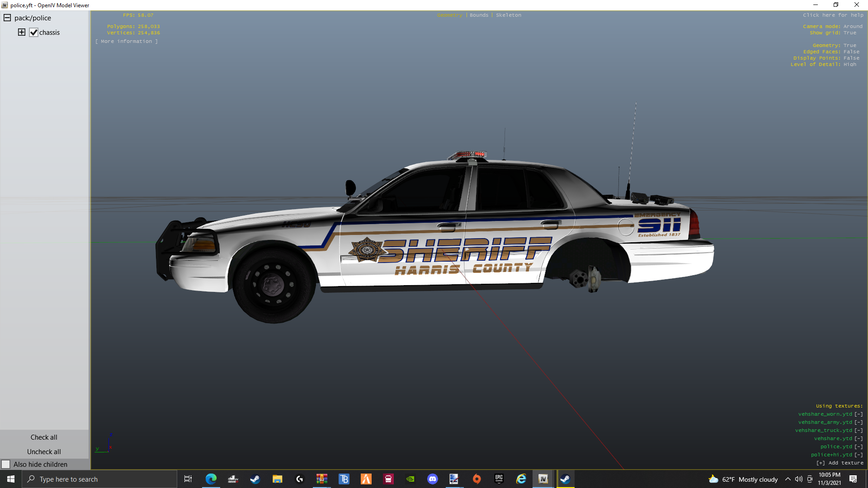Viewport: 868px width, 488px height.
Task: Expand the More information section
Action: click(x=127, y=41)
